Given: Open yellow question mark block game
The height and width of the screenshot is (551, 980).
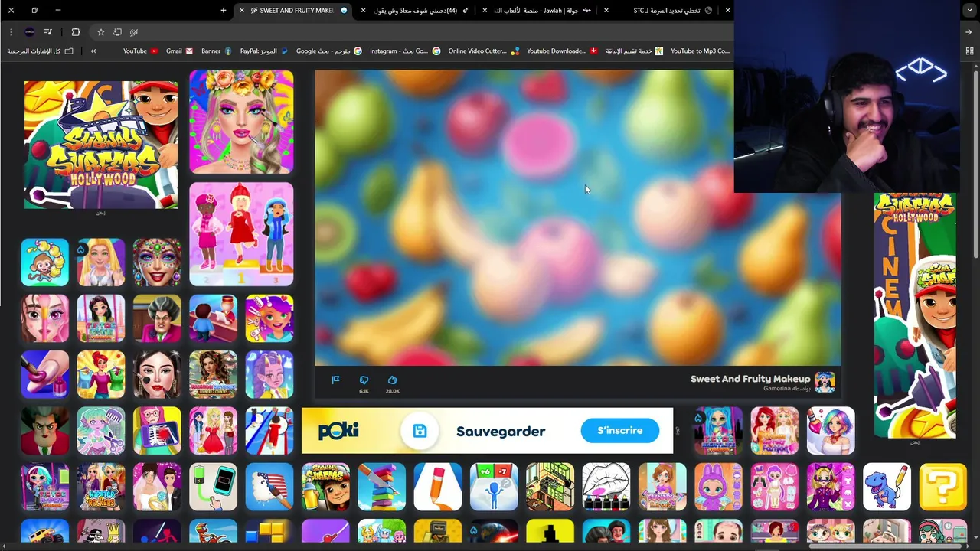Looking at the screenshot, I should click(x=943, y=487).
